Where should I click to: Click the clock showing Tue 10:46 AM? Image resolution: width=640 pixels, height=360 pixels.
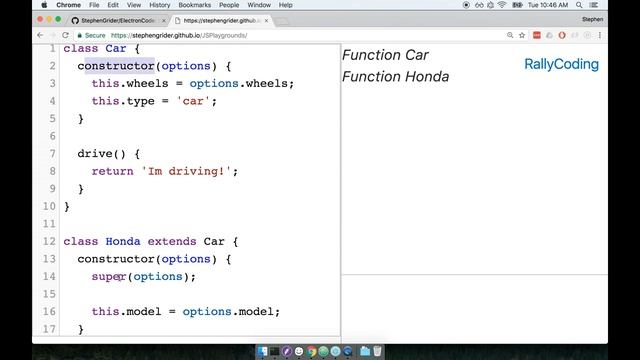[x=548, y=5]
